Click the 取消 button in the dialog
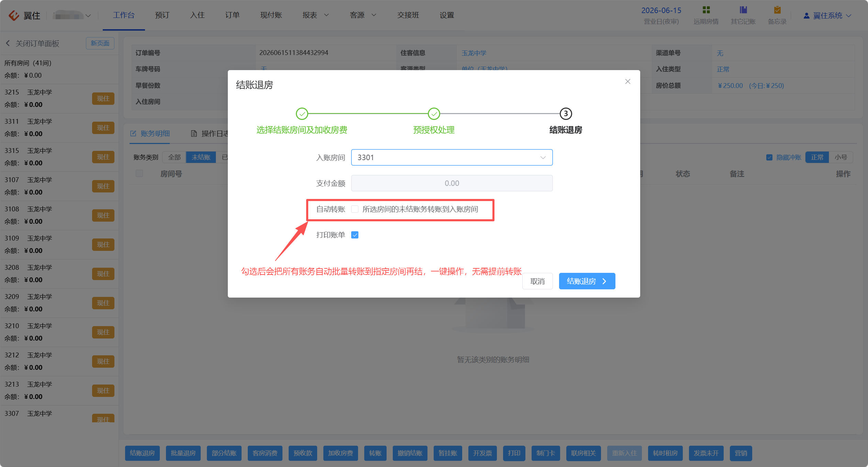Viewport: 868px width, 467px height. (x=537, y=281)
